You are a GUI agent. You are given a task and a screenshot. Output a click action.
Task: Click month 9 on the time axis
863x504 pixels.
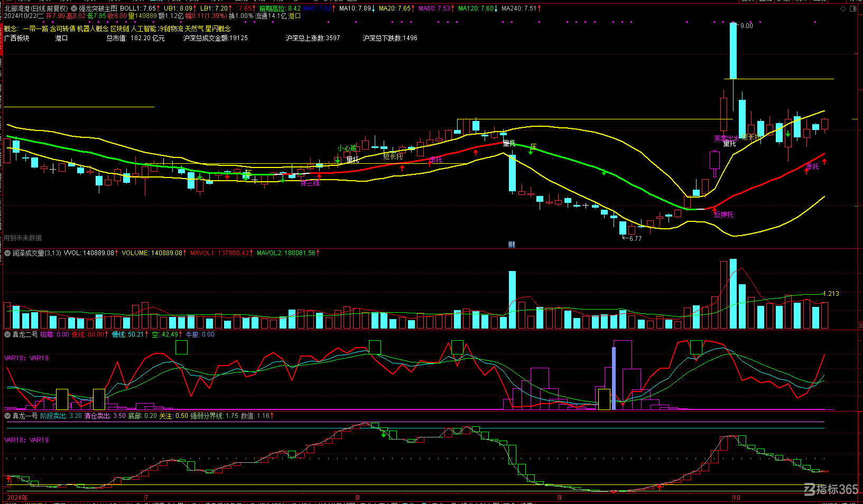560,498
